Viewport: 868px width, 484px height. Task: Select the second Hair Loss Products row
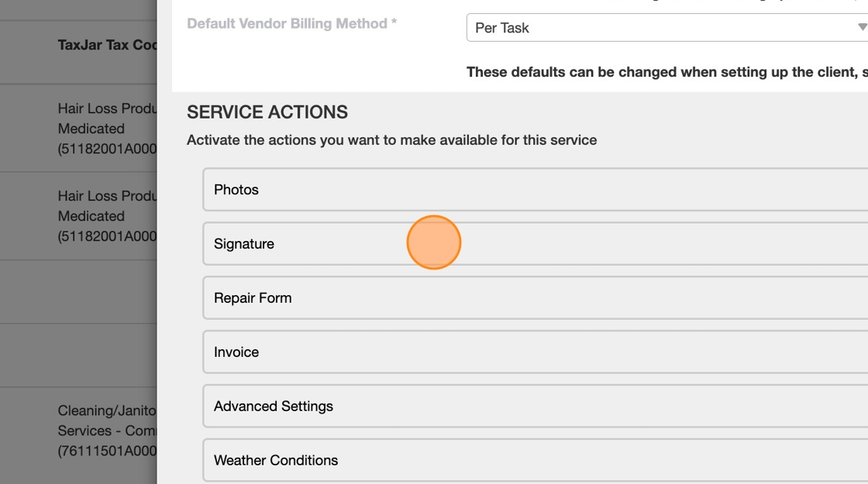tap(107, 216)
